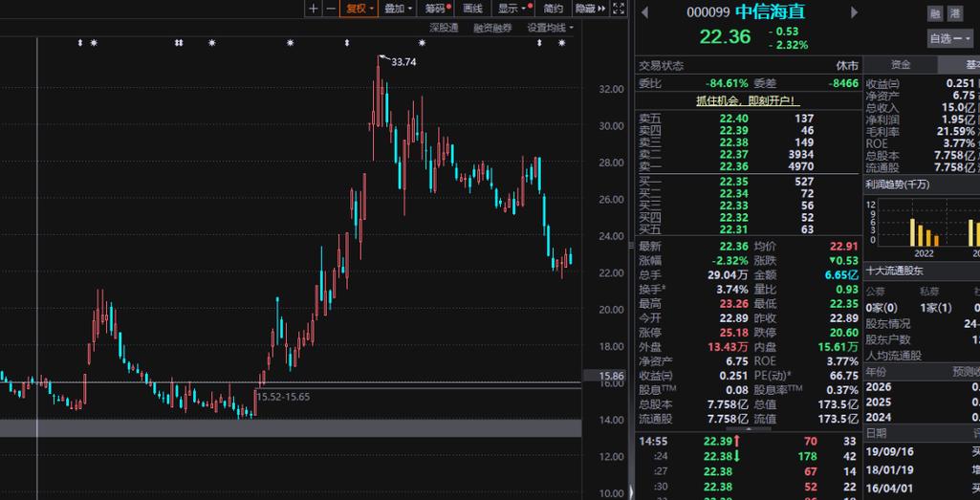Open the 显示 display options dropdown
The image size is (980, 500).
coord(512,9)
